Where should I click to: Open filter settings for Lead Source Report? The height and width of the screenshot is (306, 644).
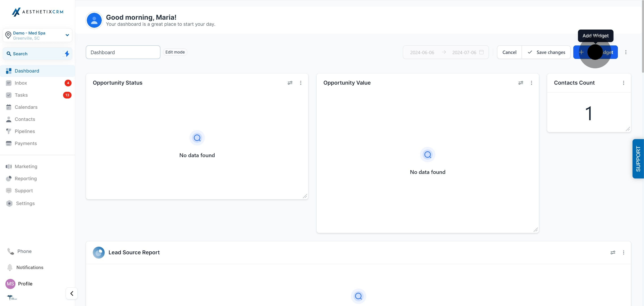(613, 253)
